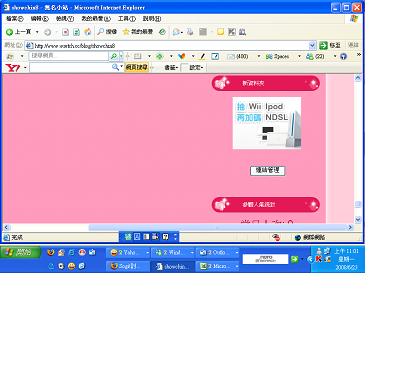393x384 pixels.
Task: Open the Search magnifier toolbar button
Action: 107,32
